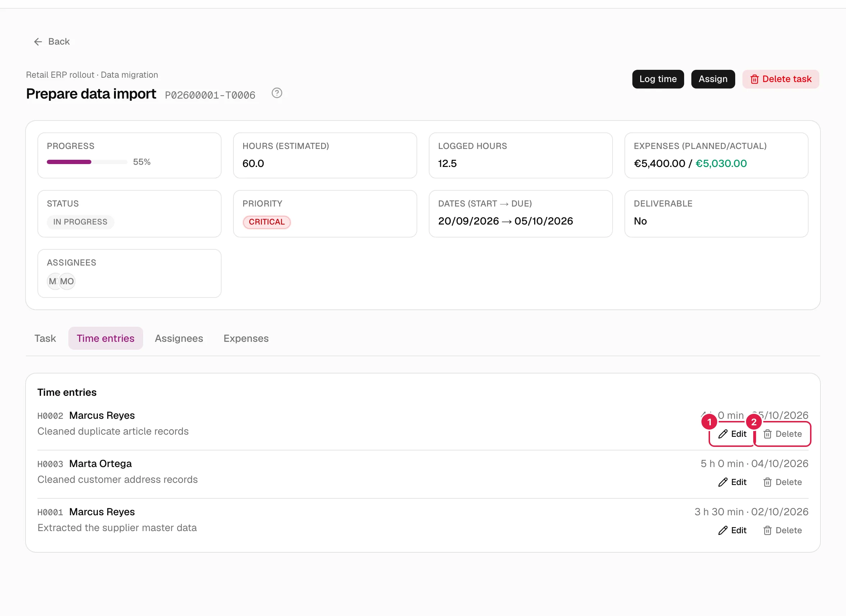This screenshot has height=616, width=846.
Task: Click trash icon for H0003 entry
Action: click(767, 482)
